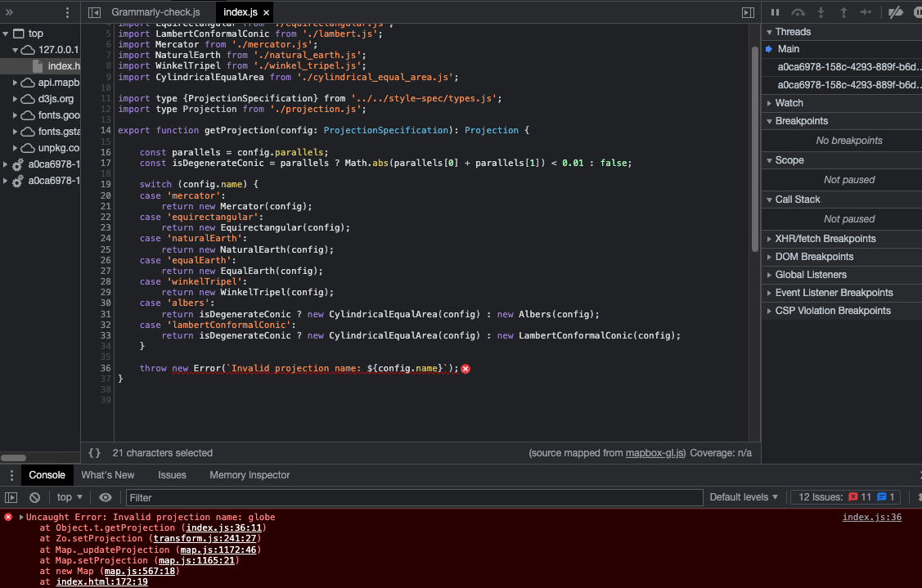Create a live expression with eye icon

105,497
